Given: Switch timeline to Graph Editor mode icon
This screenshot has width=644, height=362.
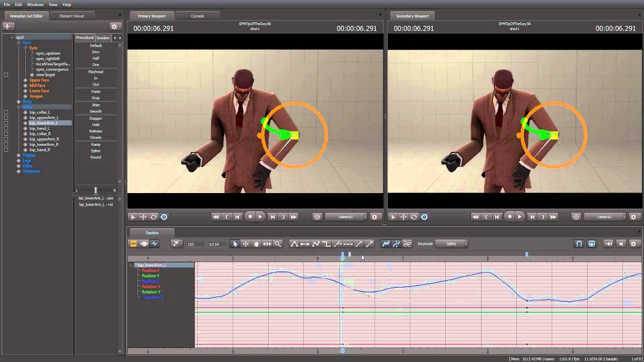Looking at the screenshot, I should (154, 244).
